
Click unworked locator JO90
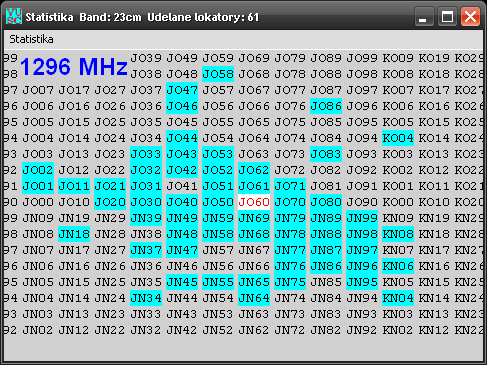point(362,202)
